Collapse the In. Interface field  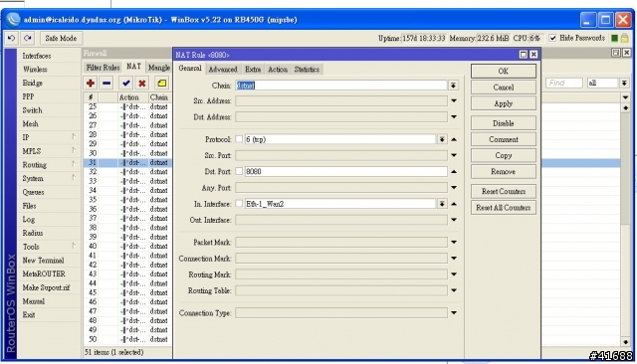(x=454, y=204)
